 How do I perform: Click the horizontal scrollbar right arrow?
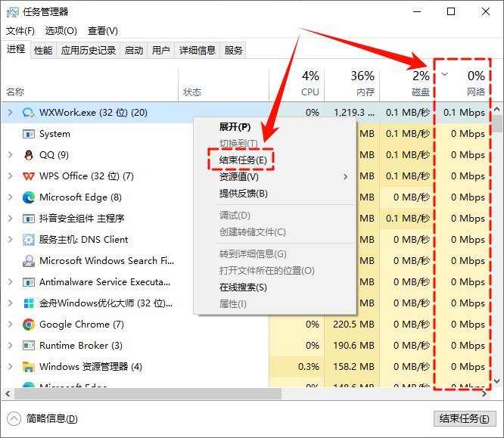(x=484, y=393)
